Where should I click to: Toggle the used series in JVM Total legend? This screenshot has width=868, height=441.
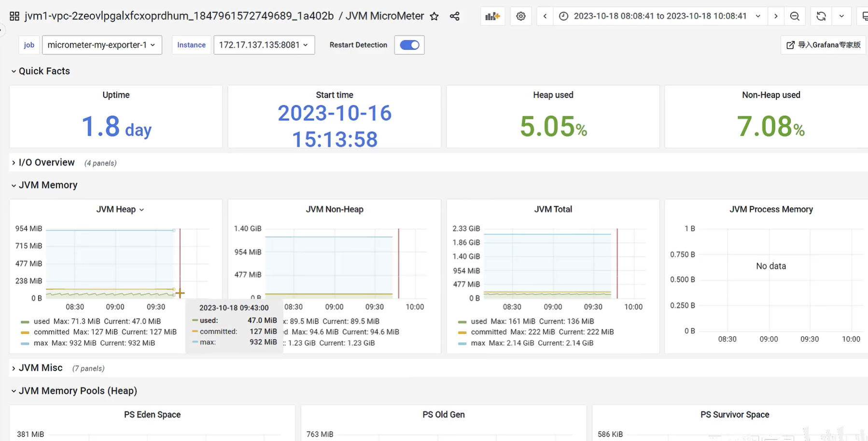[x=479, y=321]
